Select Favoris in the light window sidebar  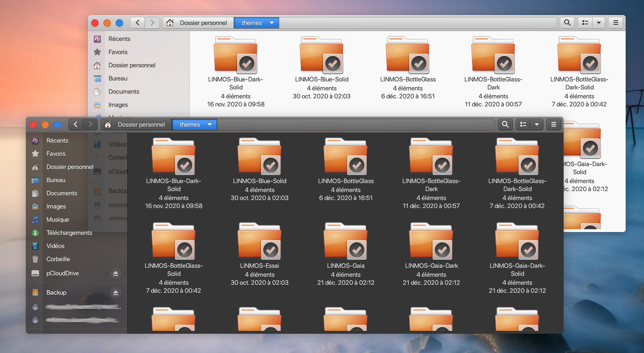coord(139,52)
